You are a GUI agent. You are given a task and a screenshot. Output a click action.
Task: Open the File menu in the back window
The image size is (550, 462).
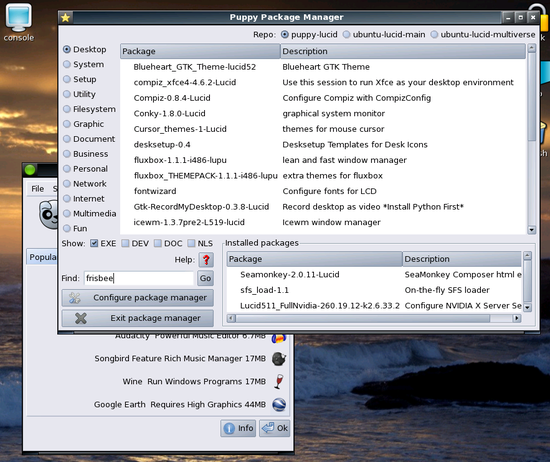click(38, 189)
